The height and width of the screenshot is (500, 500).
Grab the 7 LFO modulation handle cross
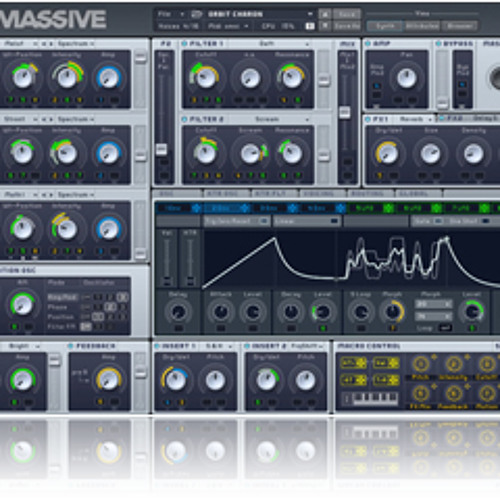[484, 208]
